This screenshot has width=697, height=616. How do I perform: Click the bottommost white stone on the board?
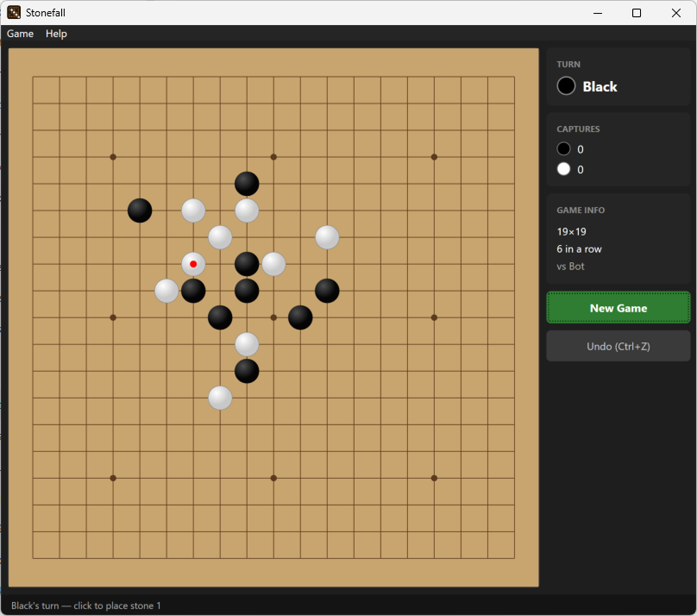coord(220,398)
